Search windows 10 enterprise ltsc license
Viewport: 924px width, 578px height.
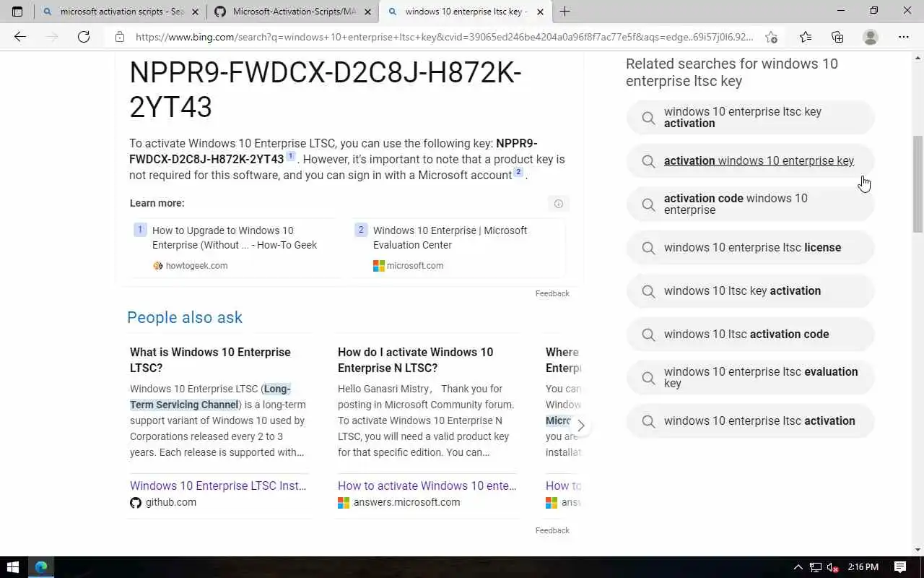[x=750, y=247]
